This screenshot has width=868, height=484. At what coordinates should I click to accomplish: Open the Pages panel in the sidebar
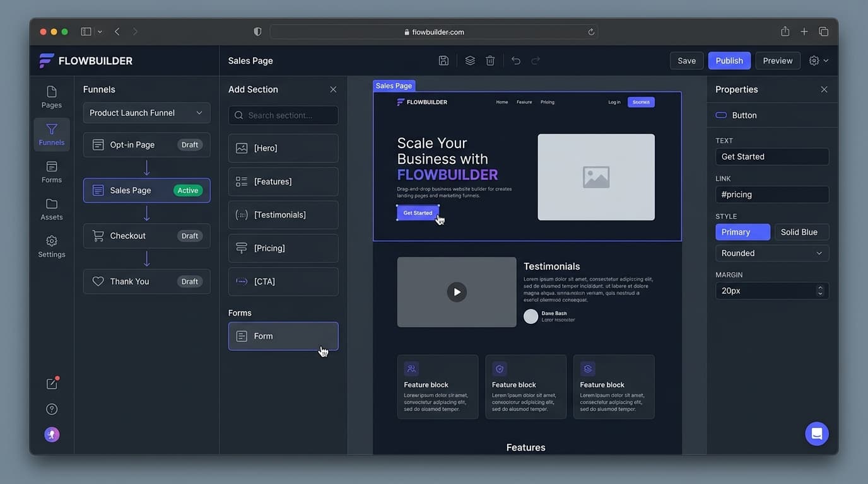click(51, 96)
